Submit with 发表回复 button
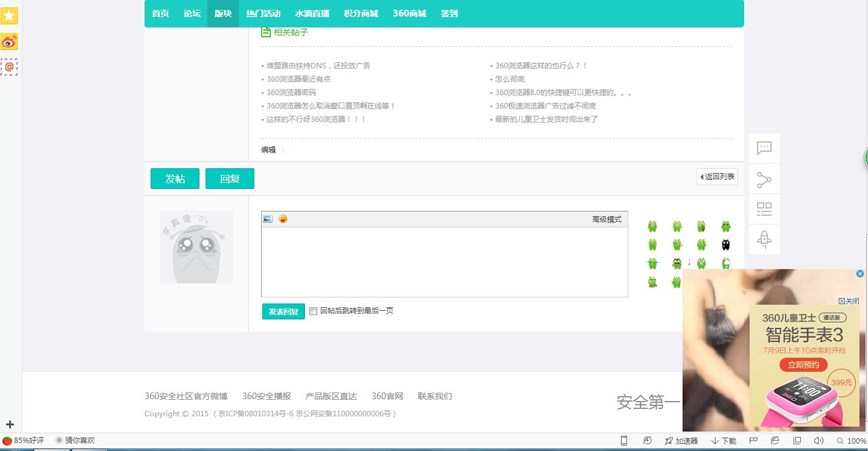This screenshot has height=451, width=868. (x=284, y=311)
